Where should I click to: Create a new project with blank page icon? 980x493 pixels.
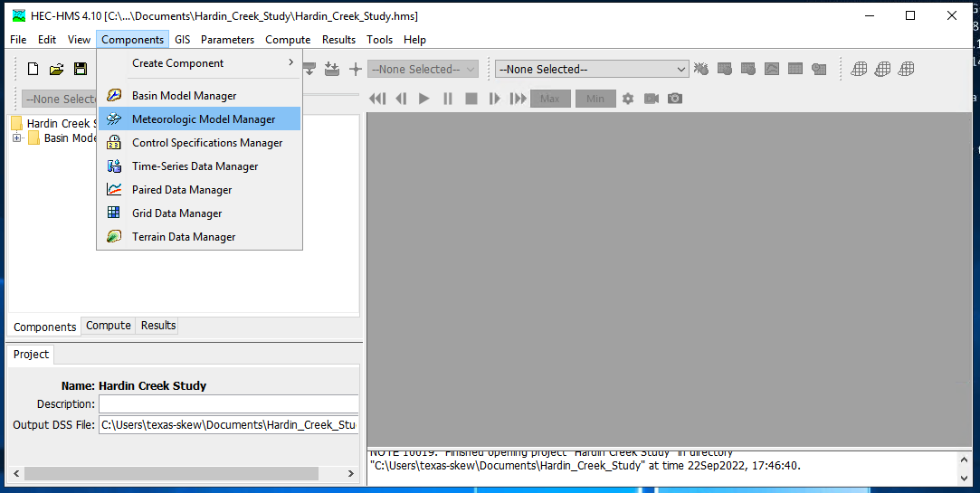33,70
